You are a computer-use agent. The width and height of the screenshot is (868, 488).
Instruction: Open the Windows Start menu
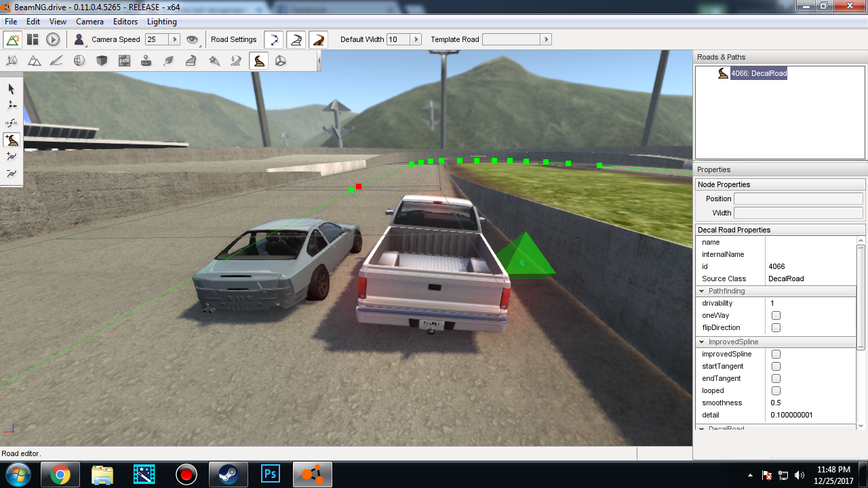[x=18, y=474]
